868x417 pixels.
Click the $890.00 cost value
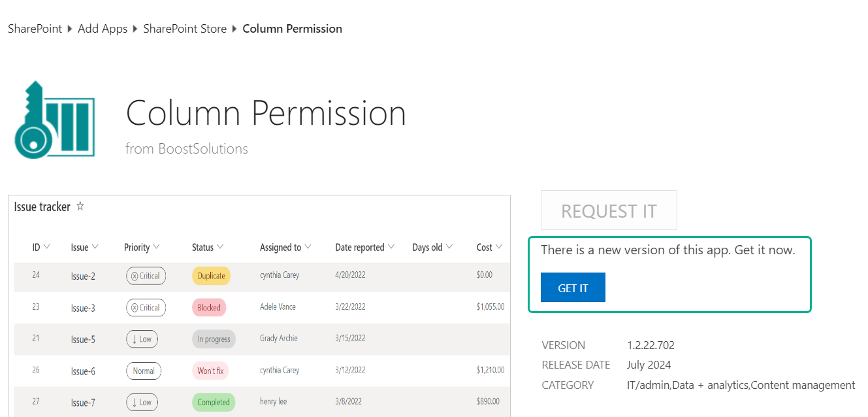(488, 401)
